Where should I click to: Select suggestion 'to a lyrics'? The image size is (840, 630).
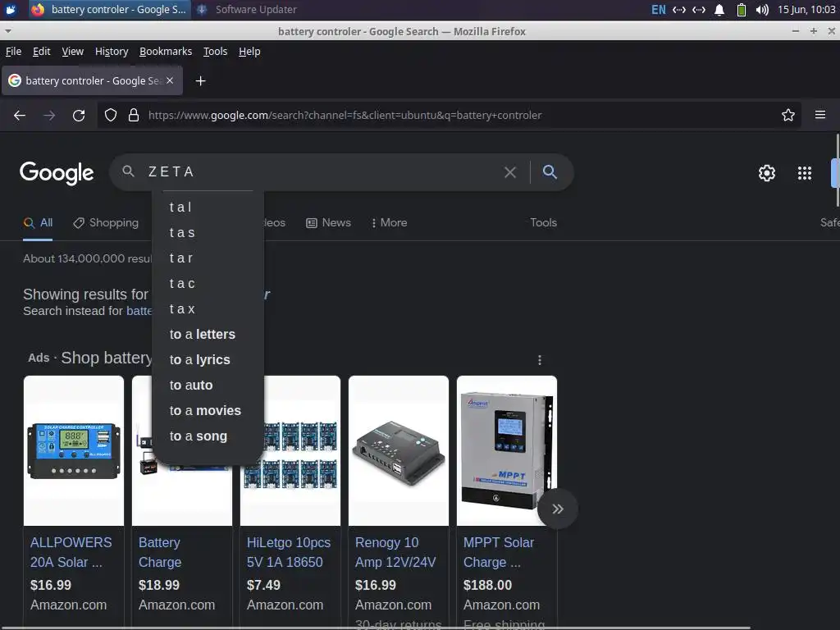click(x=208, y=360)
